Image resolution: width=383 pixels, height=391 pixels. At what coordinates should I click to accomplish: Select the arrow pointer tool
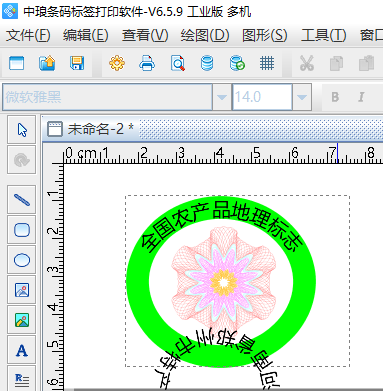click(22, 130)
